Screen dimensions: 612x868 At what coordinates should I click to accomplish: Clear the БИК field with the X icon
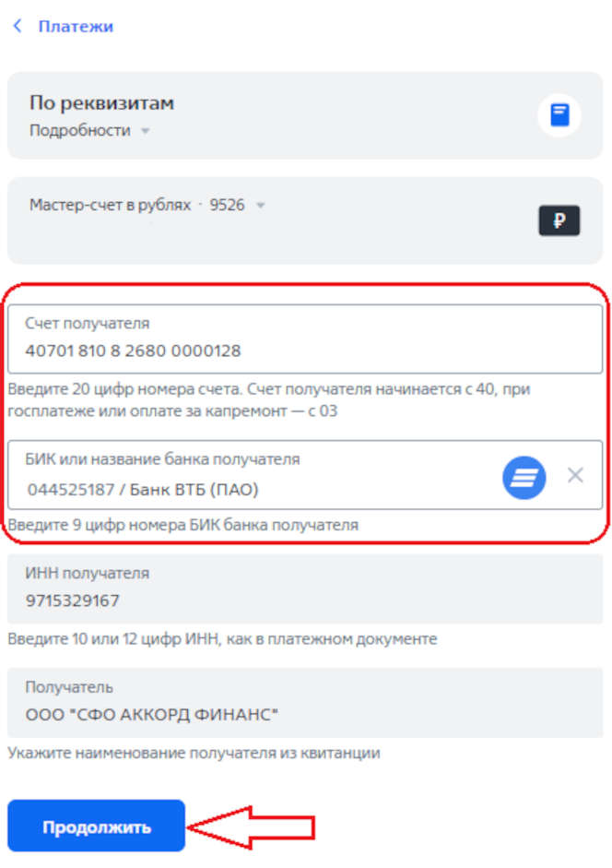575,475
